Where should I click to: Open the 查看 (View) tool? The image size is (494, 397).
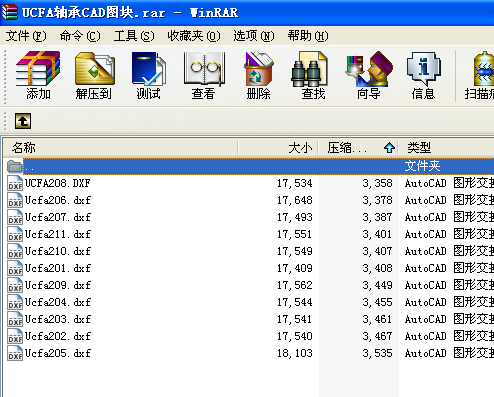pyautogui.click(x=204, y=75)
